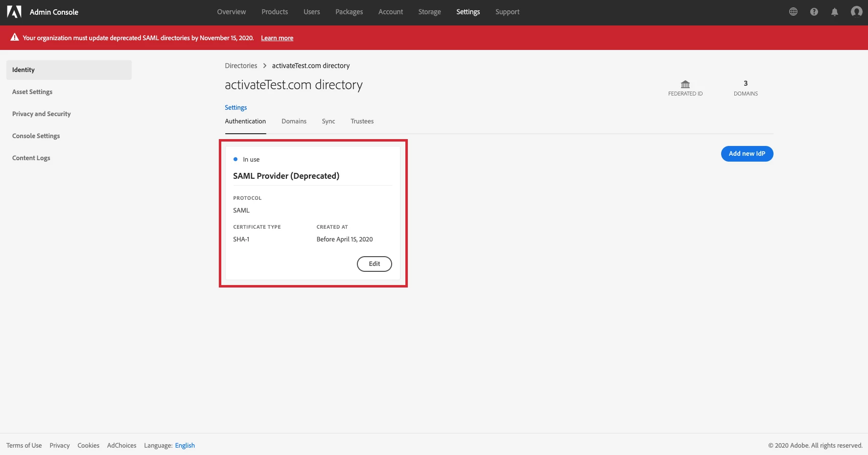
Task: Select Settings in top navigation
Action: pyautogui.click(x=468, y=12)
